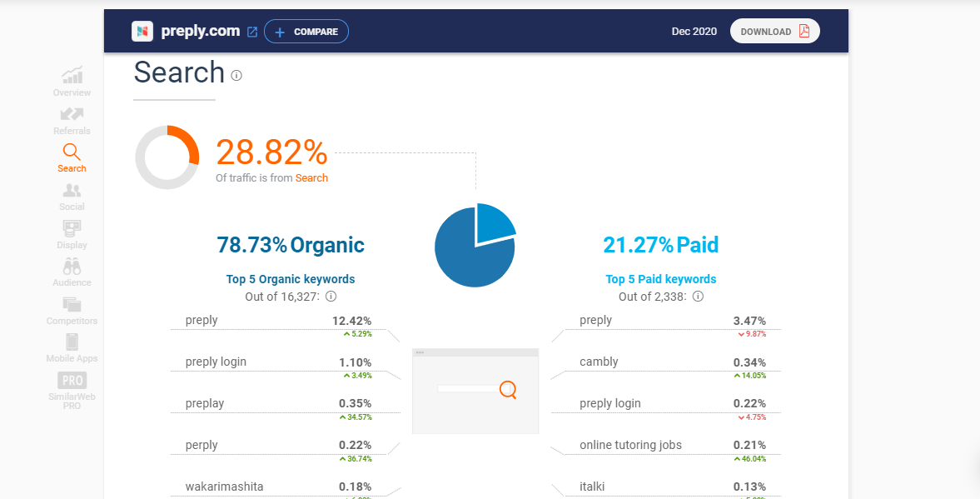Click the search box in browser illustration
The image size is (980, 499).
(469, 389)
